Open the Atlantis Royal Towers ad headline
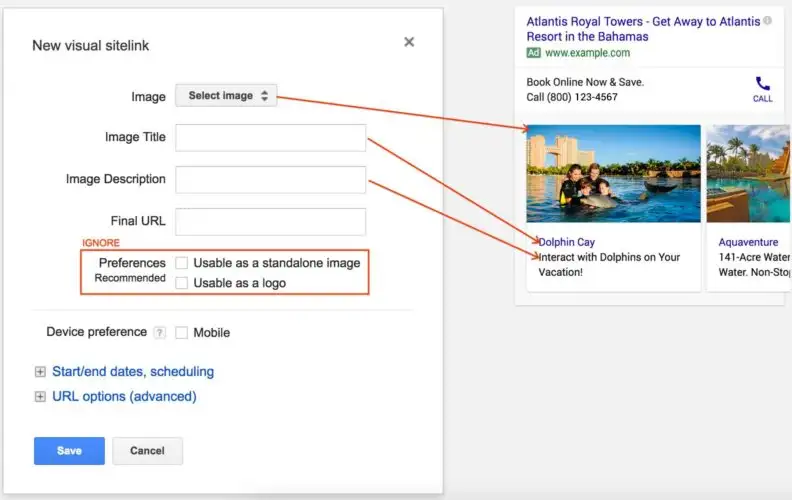 643,29
